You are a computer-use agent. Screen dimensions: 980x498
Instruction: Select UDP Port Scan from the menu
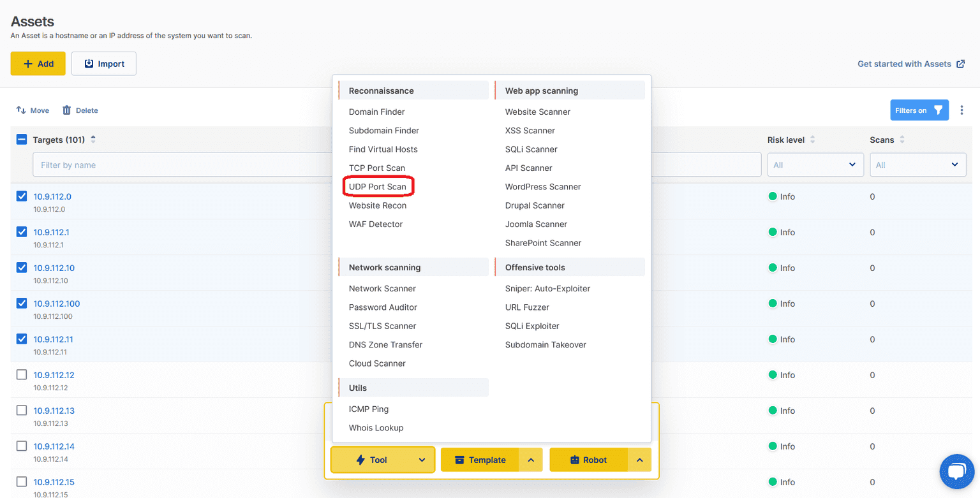point(378,187)
